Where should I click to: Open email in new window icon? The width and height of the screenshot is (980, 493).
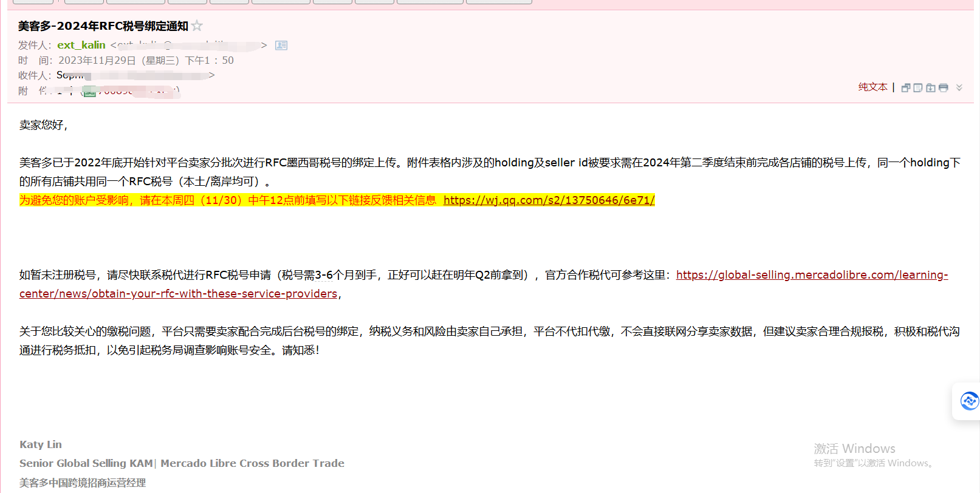(906, 87)
